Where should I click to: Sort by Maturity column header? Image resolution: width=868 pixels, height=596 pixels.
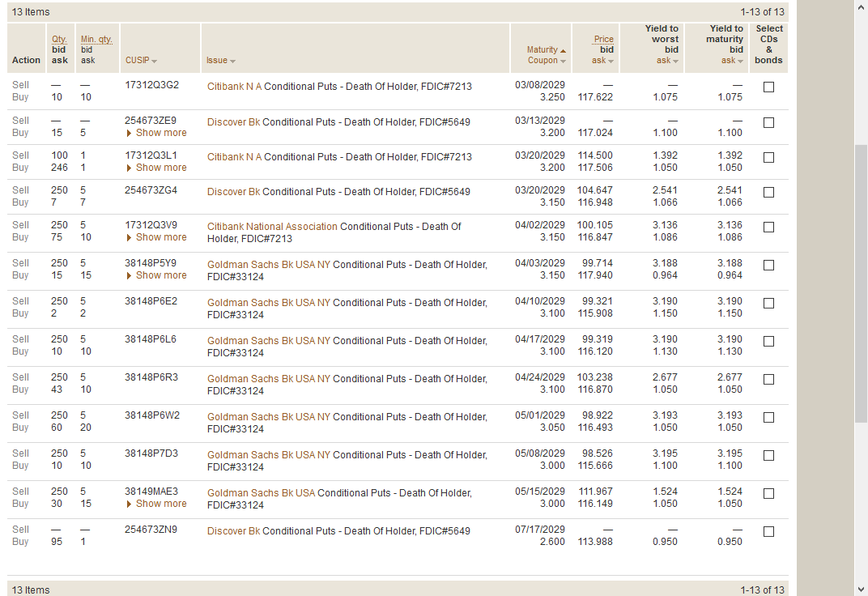pos(546,50)
